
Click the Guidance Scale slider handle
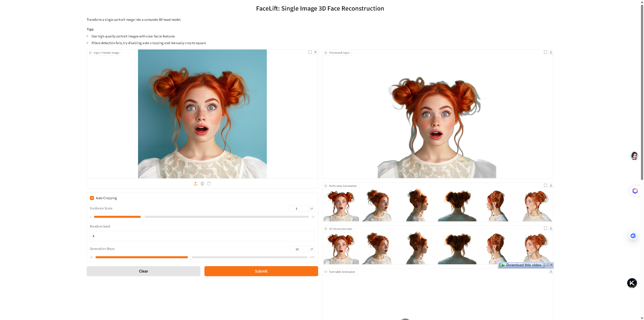coord(143,217)
